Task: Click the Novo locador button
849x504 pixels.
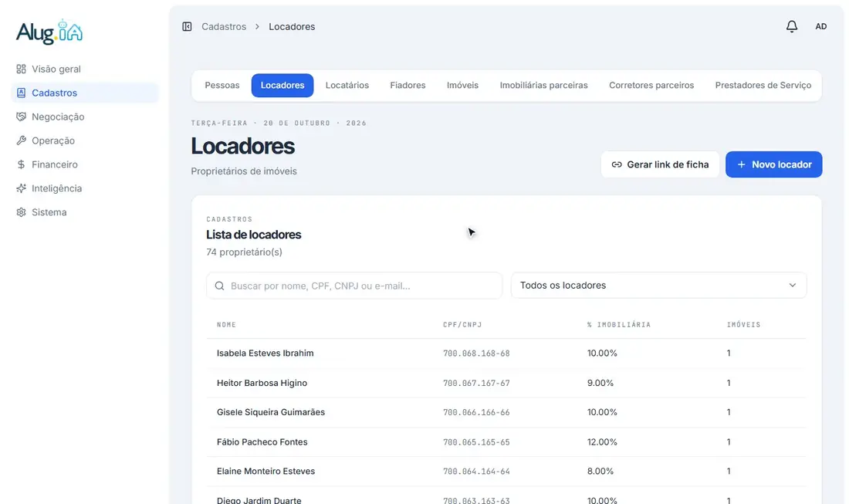Action: pyautogui.click(x=773, y=164)
